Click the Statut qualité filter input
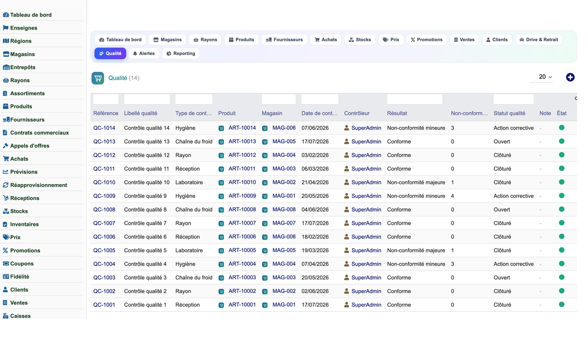This screenshot has width=588, height=364. click(514, 99)
